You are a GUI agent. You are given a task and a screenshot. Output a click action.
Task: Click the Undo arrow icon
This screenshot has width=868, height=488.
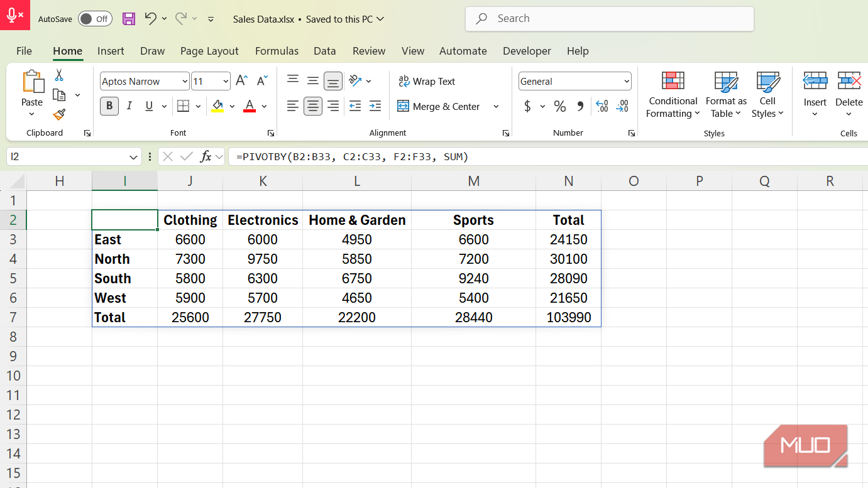(x=150, y=18)
